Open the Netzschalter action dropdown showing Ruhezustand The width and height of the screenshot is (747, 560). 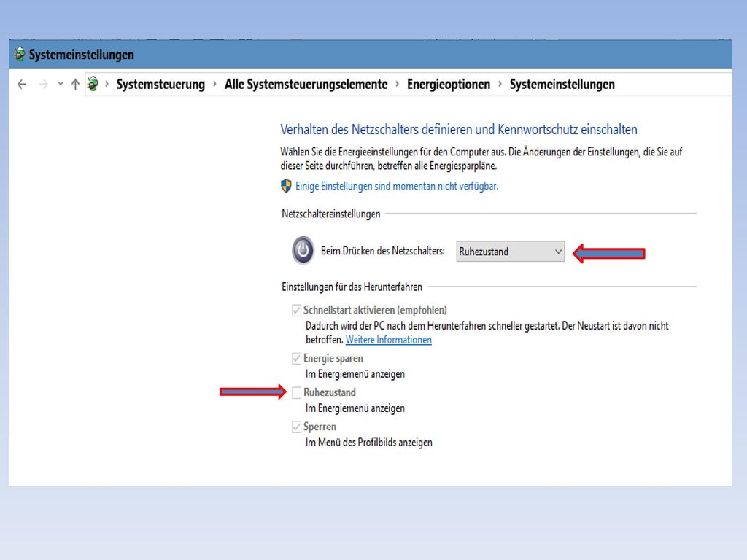click(x=510, y=252)
